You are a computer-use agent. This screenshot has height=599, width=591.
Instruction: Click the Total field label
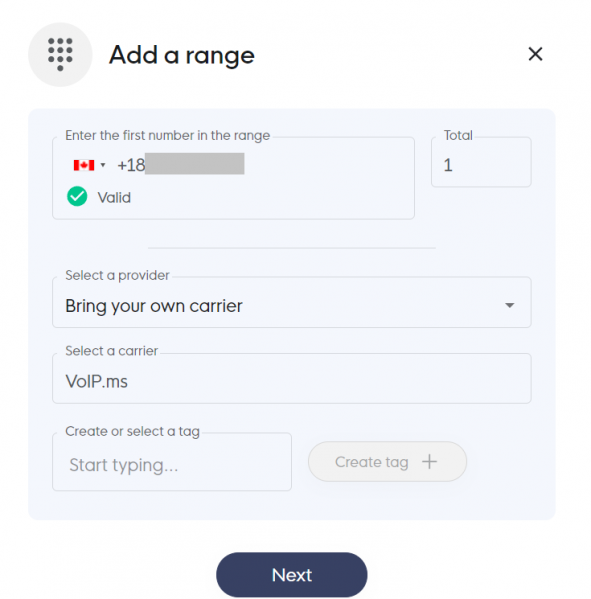tap(458, 135)
